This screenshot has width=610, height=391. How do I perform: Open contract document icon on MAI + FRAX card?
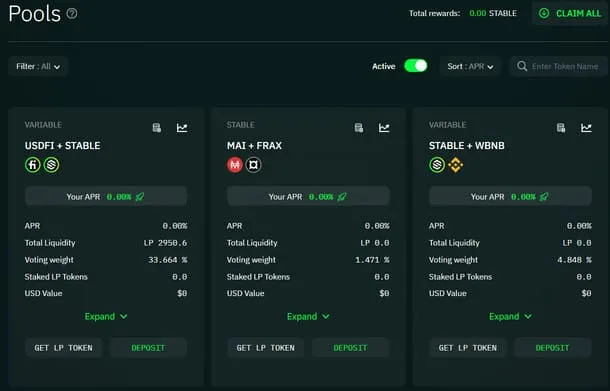359,128
